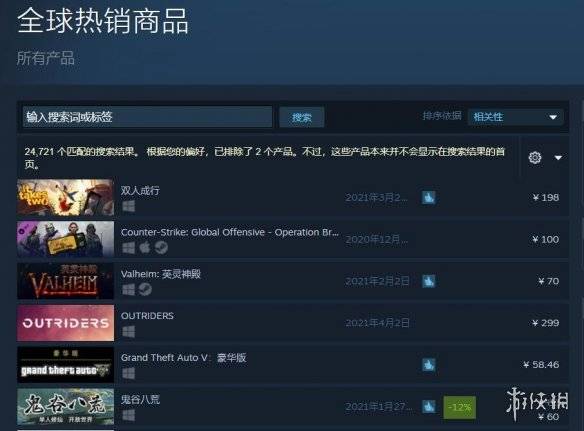
Task: Click the thumbs-up icon on Valheim row
Action: click(x=428, y=281)
